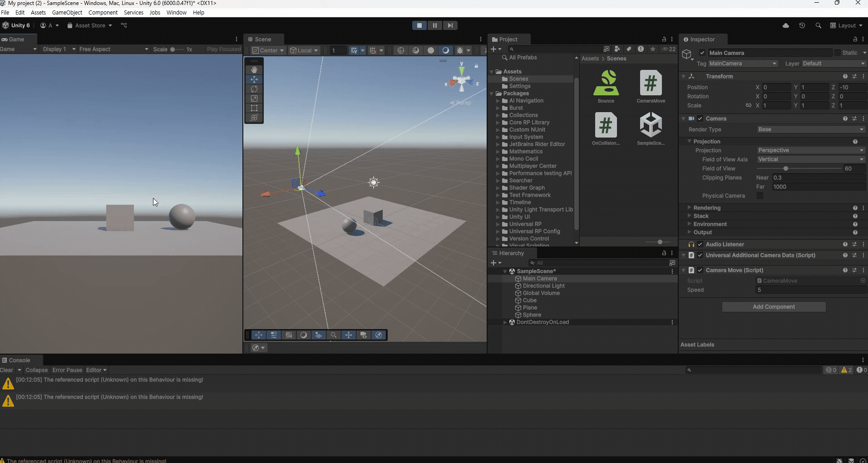Select the Scale tool in Scene toolbar
The height and width of the screenshot is (463, 868).
(254, 99)
